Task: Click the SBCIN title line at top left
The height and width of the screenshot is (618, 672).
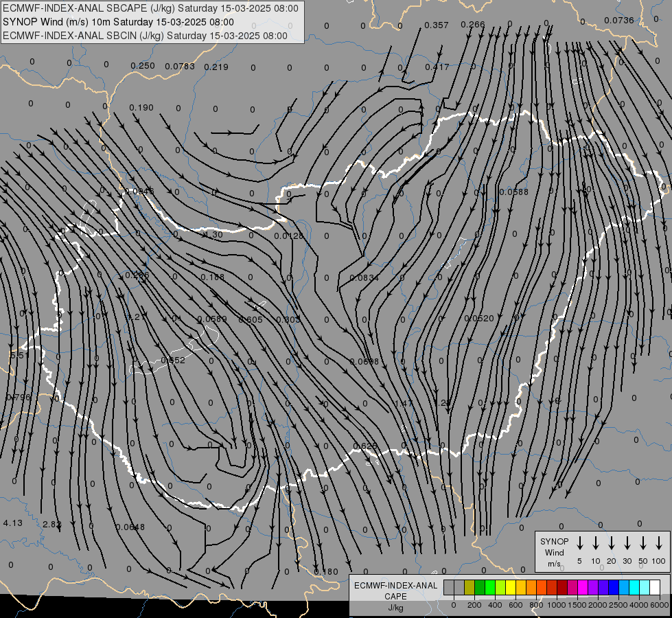Action: (x=145, y=36)
